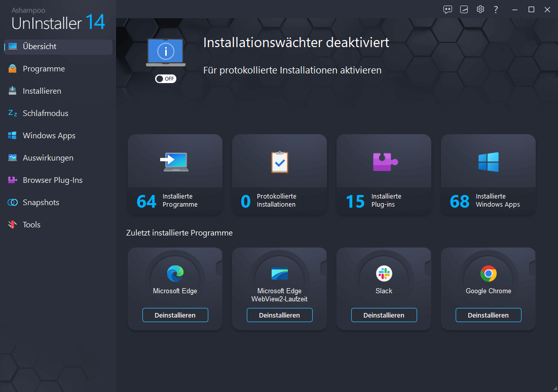Screen dimensions: 558x392
Task: Open the 64 Installierte Programme tile
Action: tap(175, 174)
